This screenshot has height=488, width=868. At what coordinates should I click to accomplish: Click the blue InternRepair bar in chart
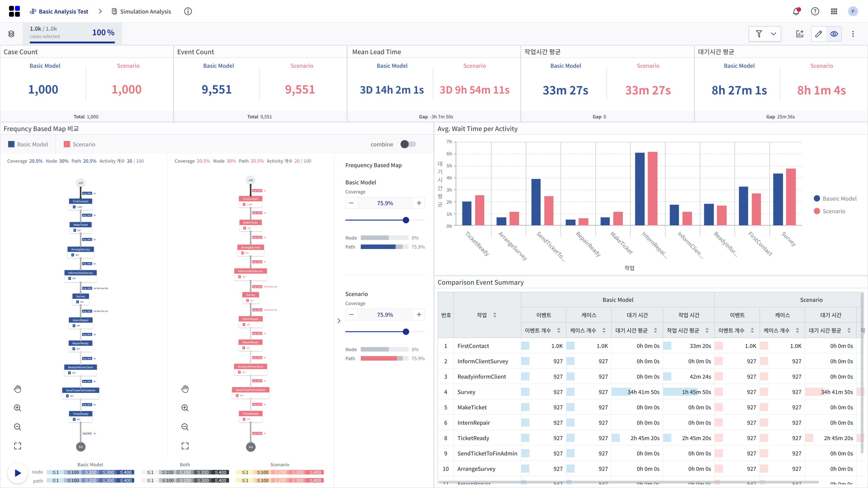639,189
